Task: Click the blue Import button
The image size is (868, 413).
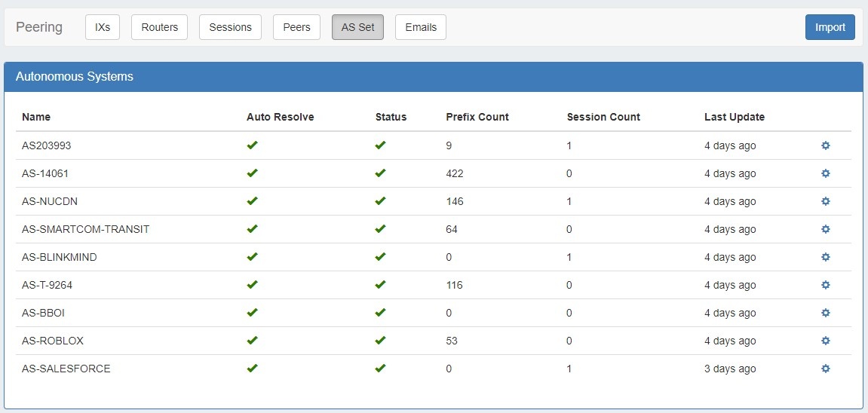Action: tap(830, 27)
